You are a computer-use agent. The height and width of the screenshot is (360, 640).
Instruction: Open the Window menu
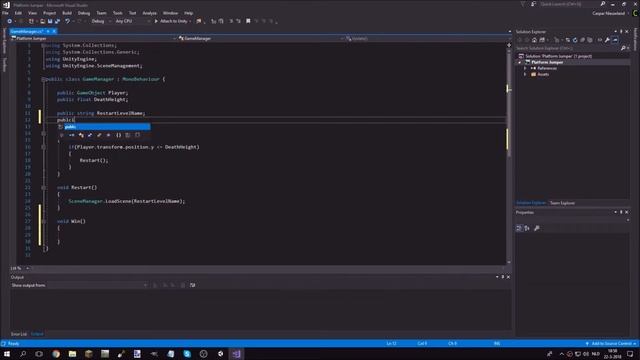click(170, 13)
